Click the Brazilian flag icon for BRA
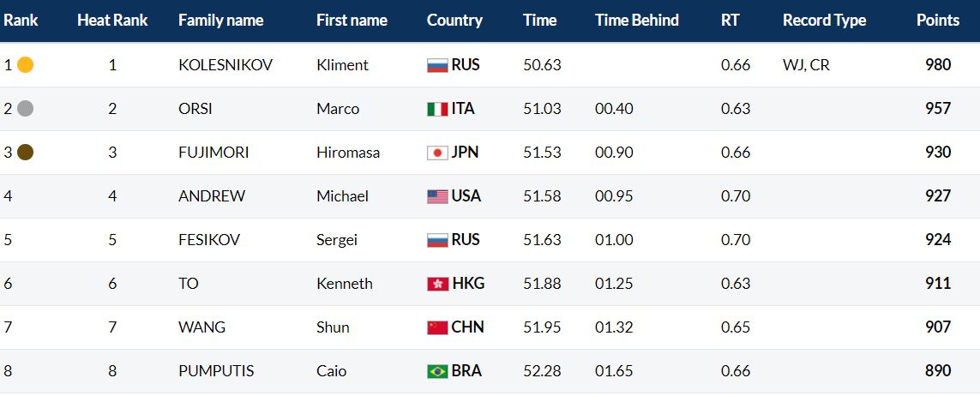Viewport: 980px width, 396px height. (x=437, y=371)
